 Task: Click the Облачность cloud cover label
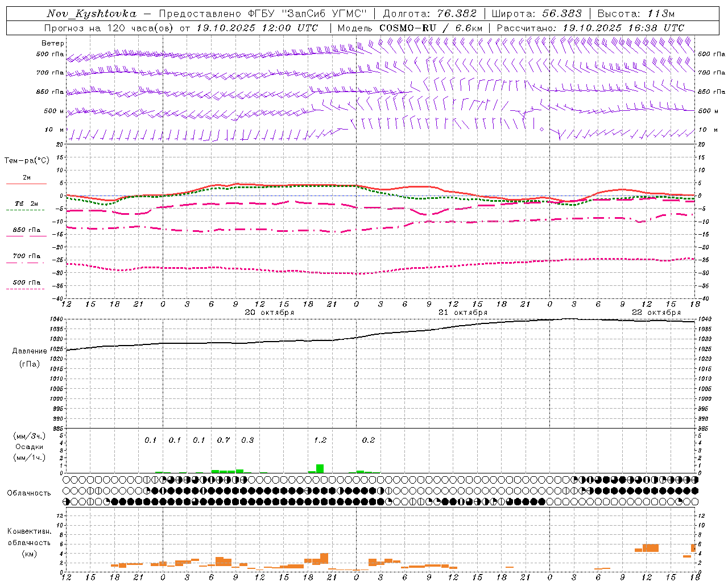tap(29, 493)
